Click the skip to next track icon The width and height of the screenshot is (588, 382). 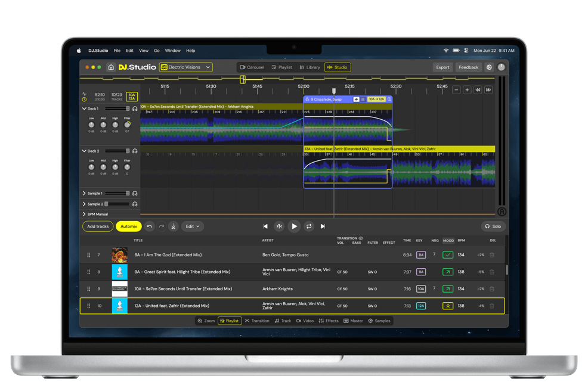[x=323, y=226]
